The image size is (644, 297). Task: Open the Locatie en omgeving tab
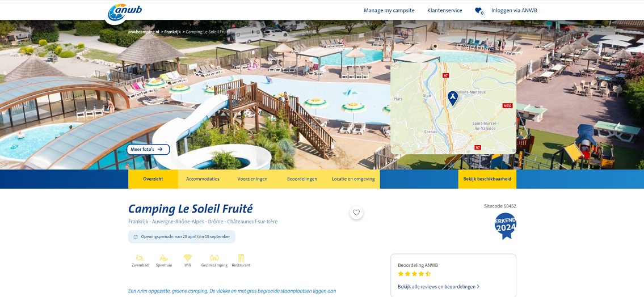353,179
